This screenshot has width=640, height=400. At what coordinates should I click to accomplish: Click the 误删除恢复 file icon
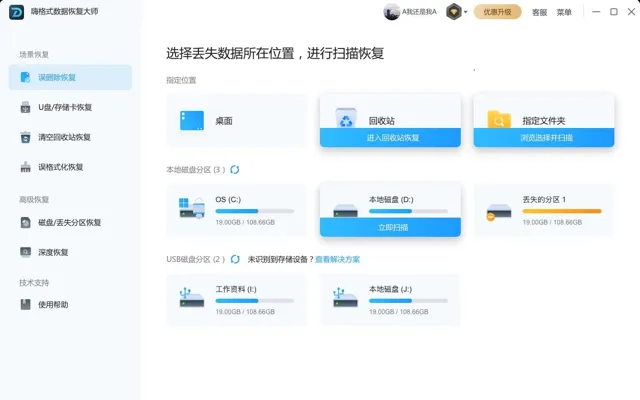coord(25,77)
